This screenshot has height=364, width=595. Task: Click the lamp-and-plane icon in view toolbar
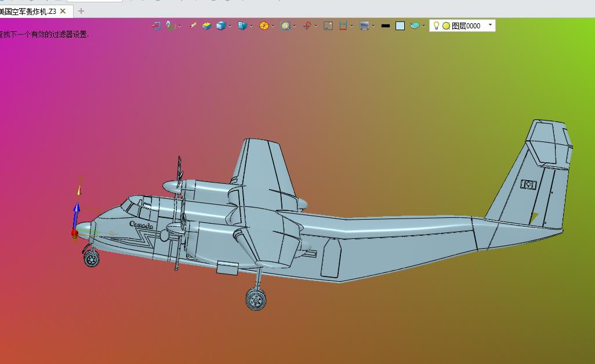[170, 26]
